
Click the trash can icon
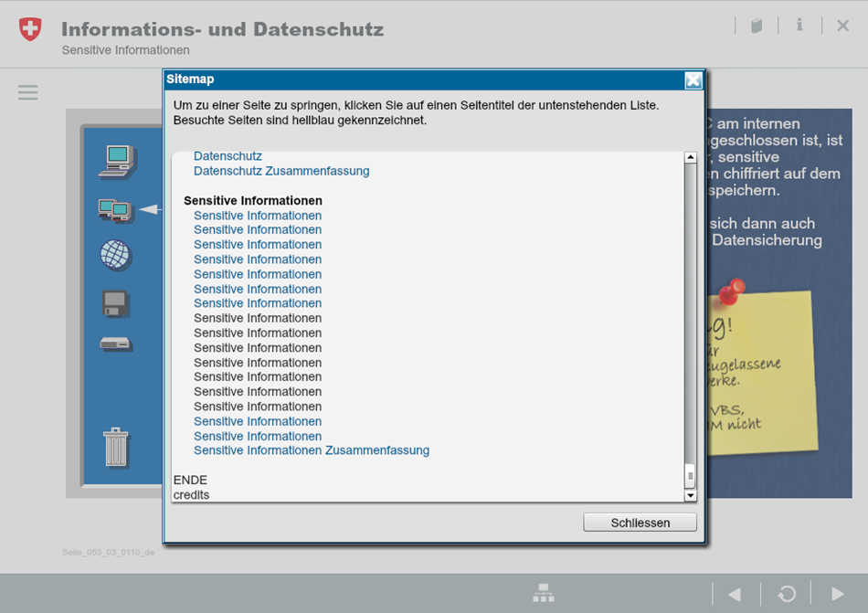click(116, 447)
